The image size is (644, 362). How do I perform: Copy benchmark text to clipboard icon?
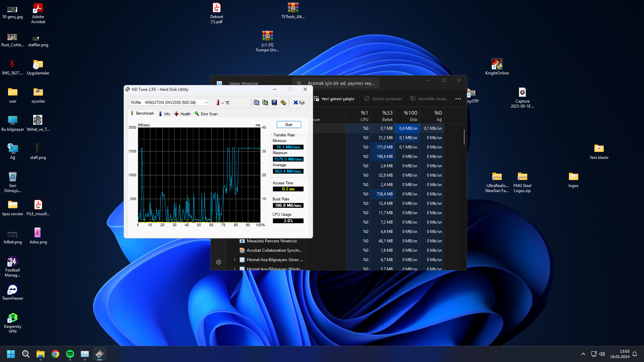pos(256,103)
